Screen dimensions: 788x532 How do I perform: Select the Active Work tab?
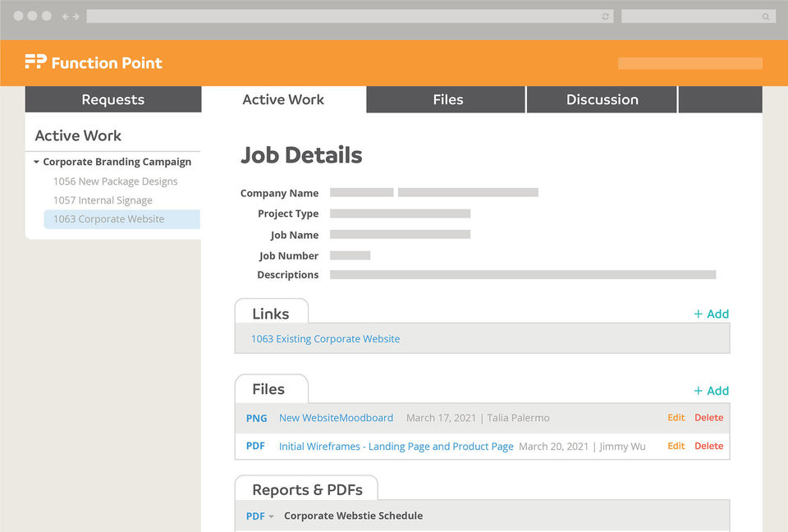283,99
